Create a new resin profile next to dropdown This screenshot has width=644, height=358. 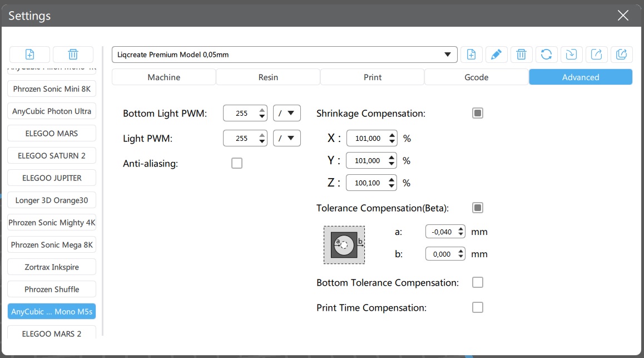pos(471,54)
